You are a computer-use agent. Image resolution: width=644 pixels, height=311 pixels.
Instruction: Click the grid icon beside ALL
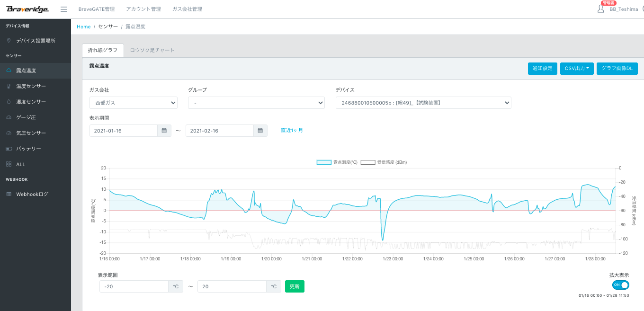[x=9, y=164]
